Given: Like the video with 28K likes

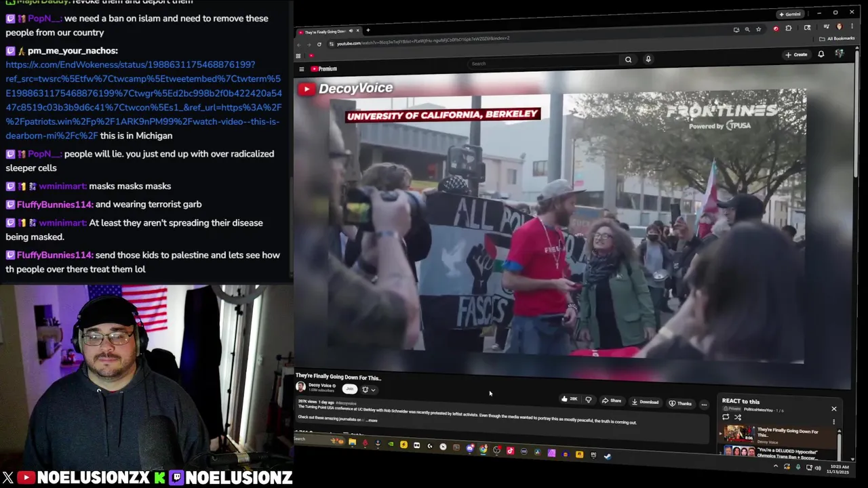Looking at the screenshot, I should tap(569, 399).
